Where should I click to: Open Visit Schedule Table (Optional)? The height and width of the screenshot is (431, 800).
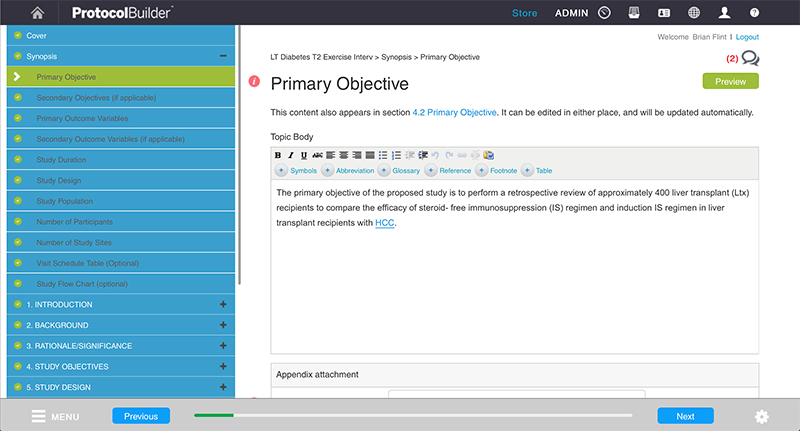(121, 263)
